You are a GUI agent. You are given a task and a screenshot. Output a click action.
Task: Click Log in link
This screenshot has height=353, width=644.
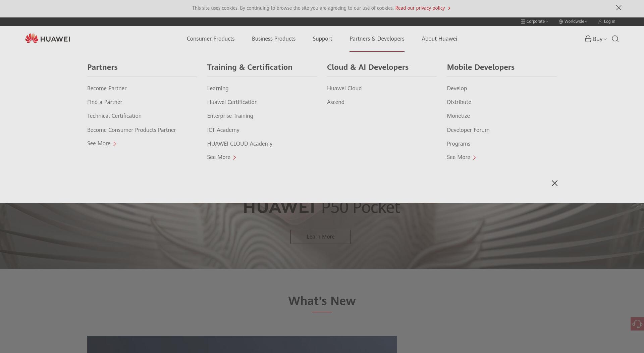tap(609, 21)
